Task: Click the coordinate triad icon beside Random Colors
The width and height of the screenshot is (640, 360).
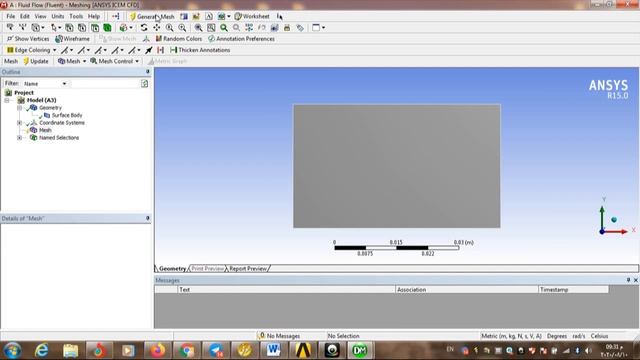Action: (146, 39)
